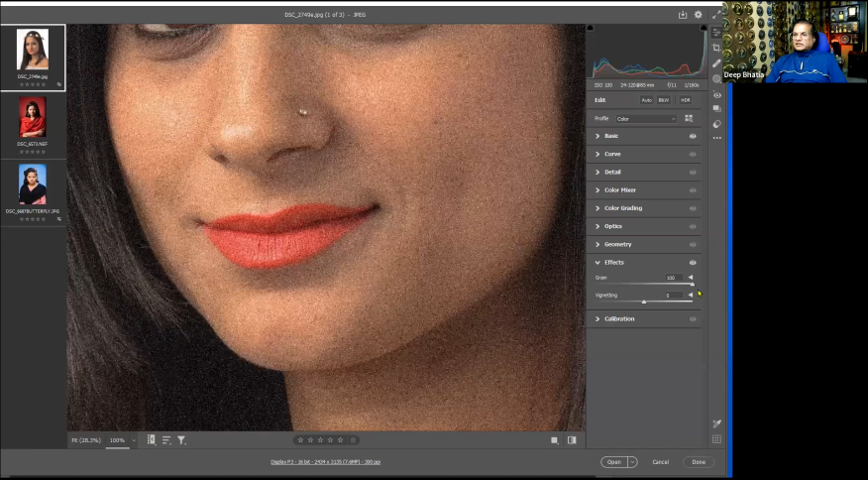868x480 pixels.
Task: Click the save image download icon
Action: tap(683, 15)
